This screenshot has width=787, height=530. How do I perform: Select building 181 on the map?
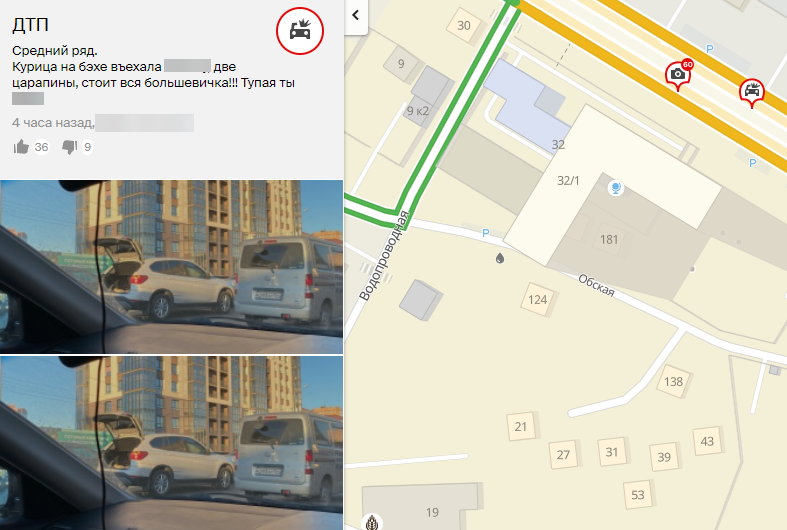609,239
